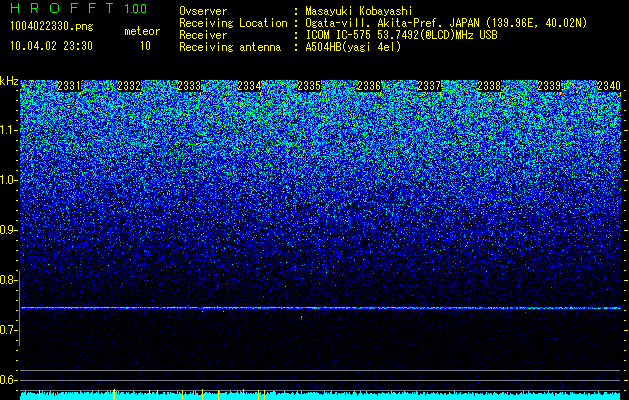Click the gray vertical range bar beside 0.8

point(20,308)
